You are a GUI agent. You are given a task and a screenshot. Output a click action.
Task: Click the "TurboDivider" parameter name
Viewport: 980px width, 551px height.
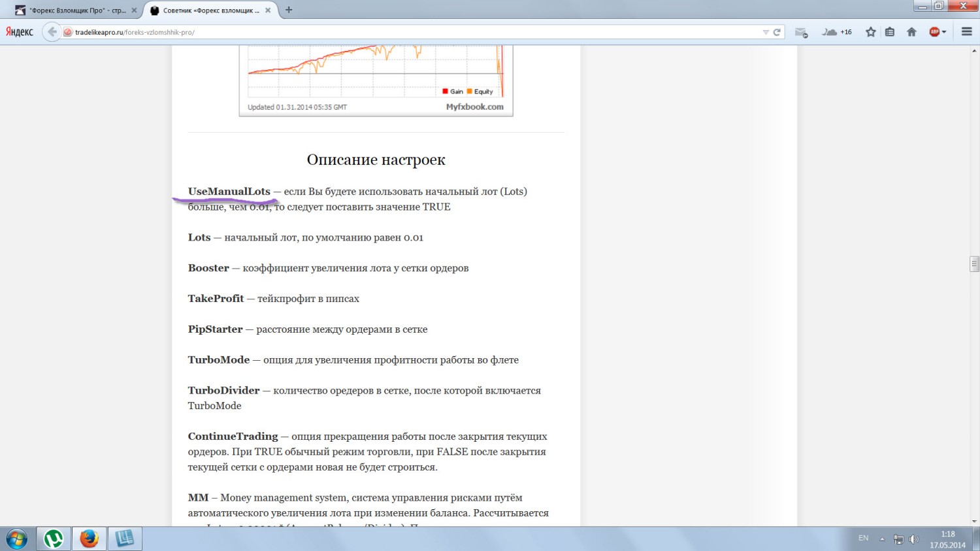point(223,390)
